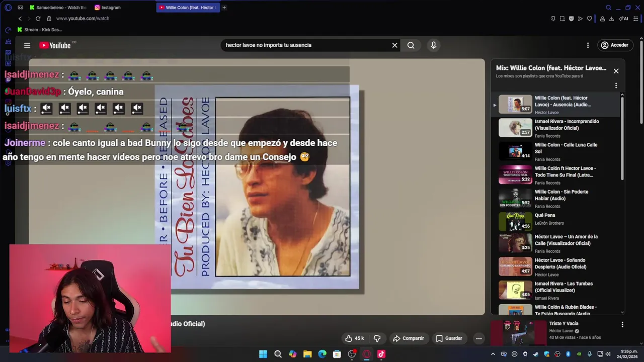The image size is (644, 362).
Task: Open File Explorer from the taskbar
Action: click(x=307, y=354)
